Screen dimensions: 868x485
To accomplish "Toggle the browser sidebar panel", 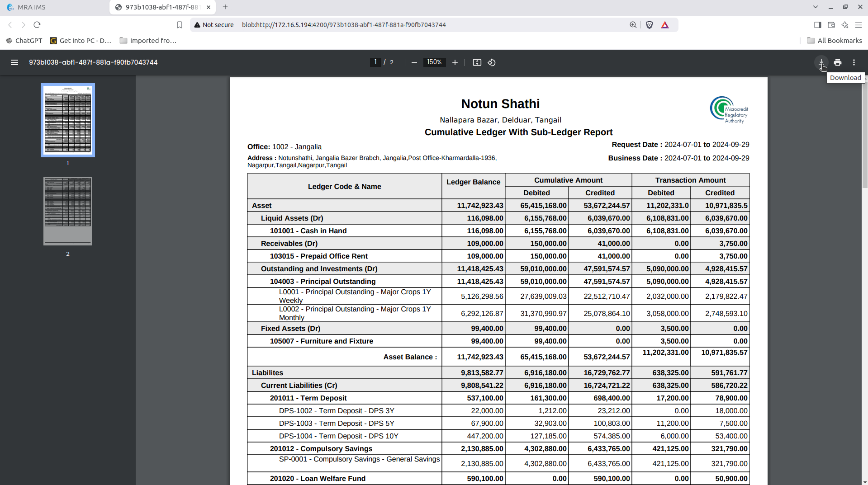I will click(818, 25).
